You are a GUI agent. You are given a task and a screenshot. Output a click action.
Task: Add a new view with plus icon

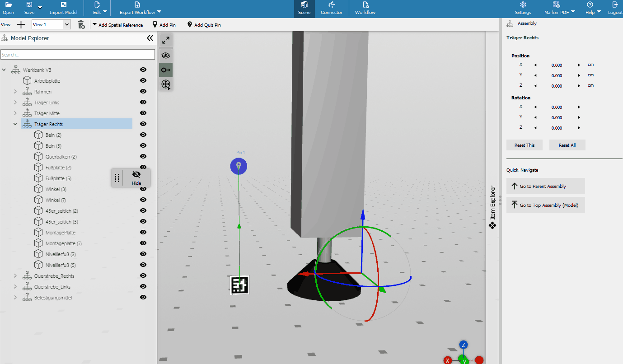(x=21, y=25)
